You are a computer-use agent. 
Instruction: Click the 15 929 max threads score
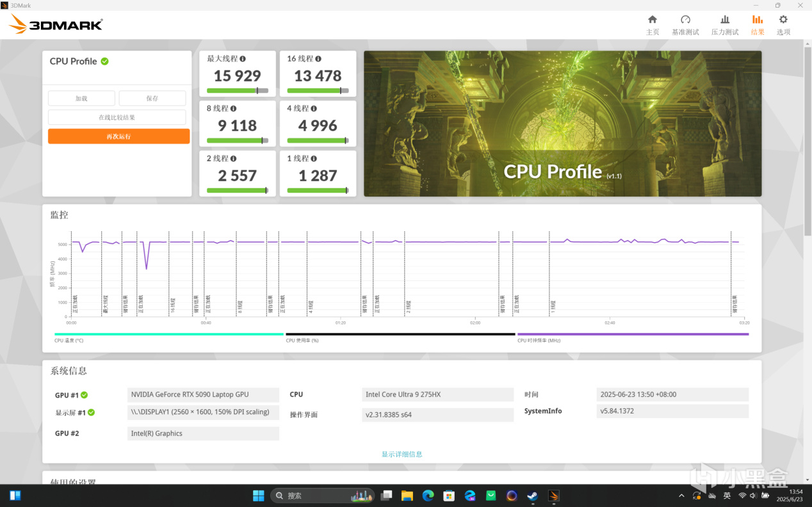click(x=238, y=76)
